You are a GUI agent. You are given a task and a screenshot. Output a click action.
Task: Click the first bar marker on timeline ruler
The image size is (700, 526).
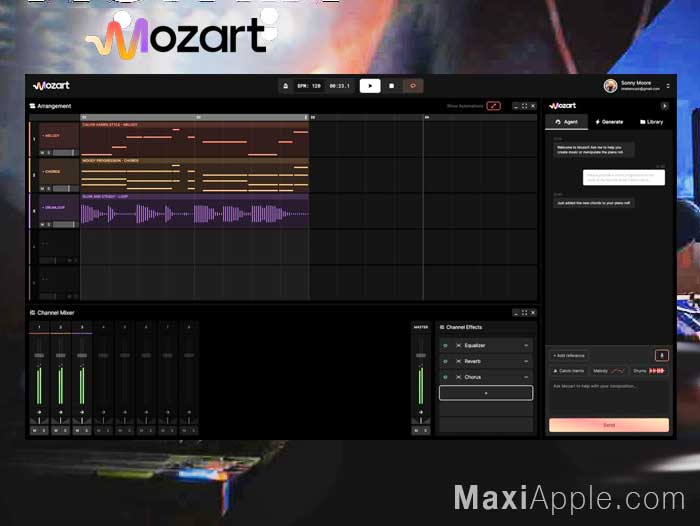pos(84,117)
